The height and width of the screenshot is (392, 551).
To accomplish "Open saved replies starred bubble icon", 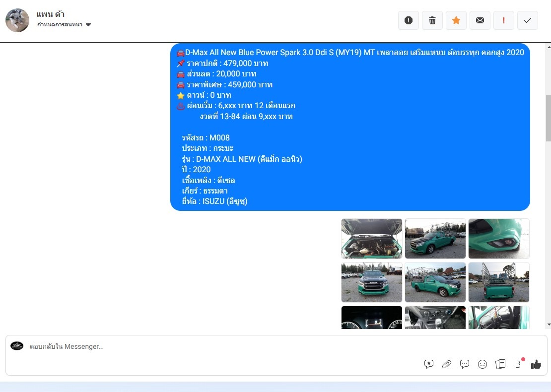I will pos(428,364).
